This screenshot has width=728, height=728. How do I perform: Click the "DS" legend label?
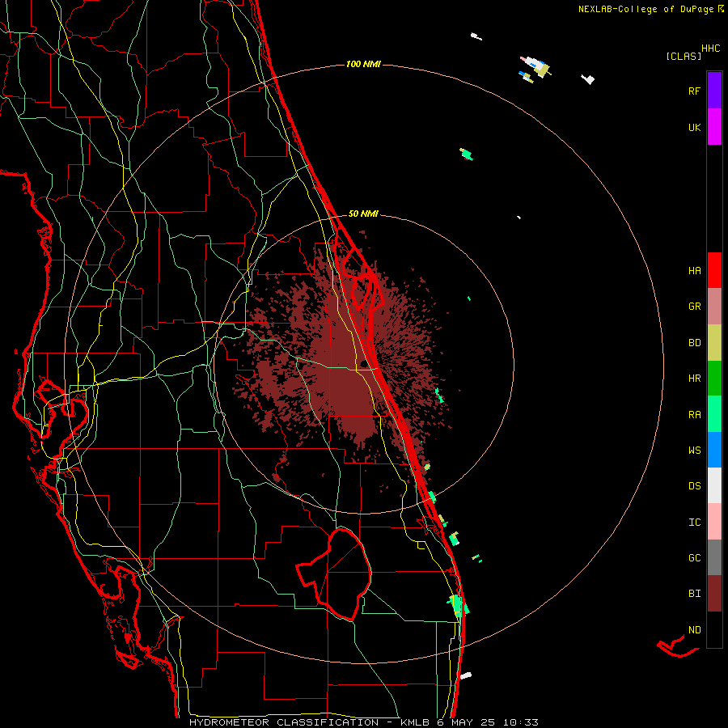(x=694, y=486)
